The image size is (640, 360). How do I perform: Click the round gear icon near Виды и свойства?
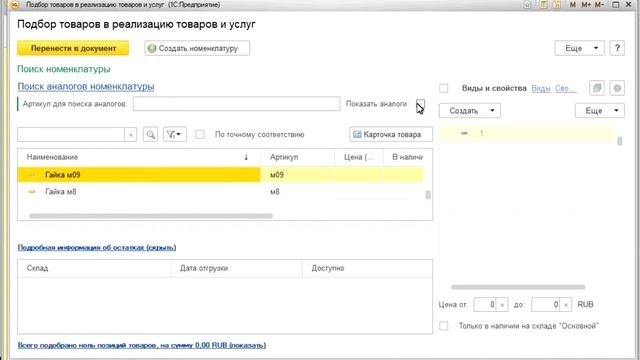(617, 88)
